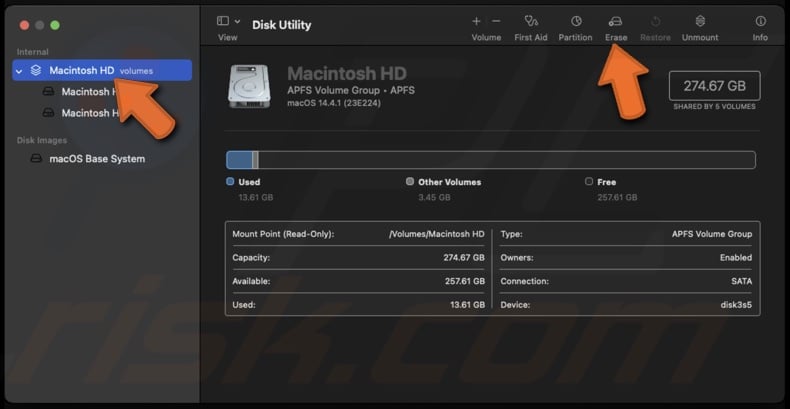The width and height of the screenshot is (790, 409).
Task: Click the Erase toolbar icon
Action: [616, 21]
